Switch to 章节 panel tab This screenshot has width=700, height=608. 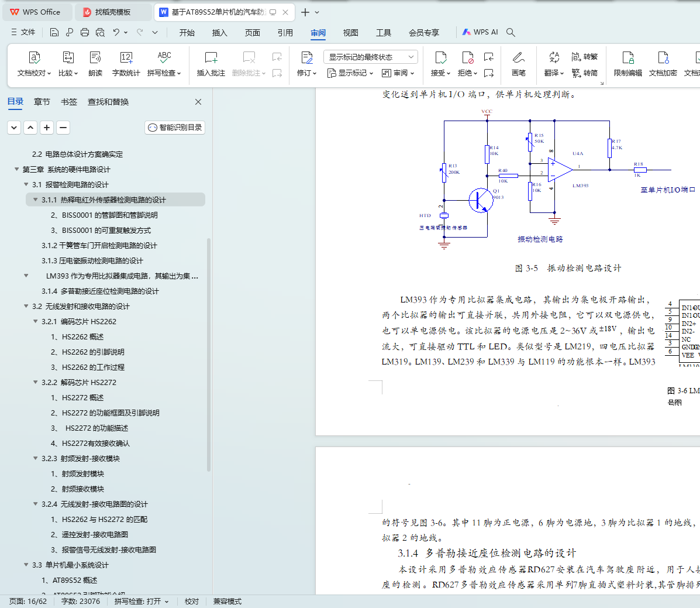(42, 102)
